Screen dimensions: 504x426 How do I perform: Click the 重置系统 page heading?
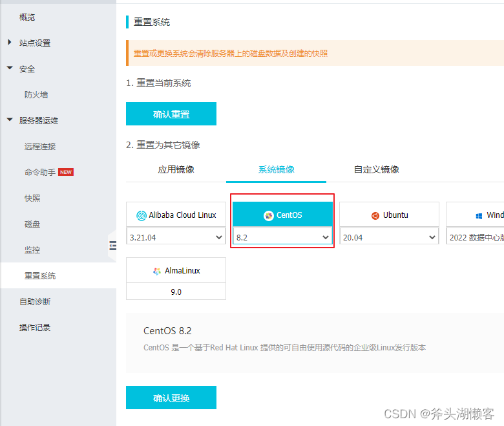(152, 22)
